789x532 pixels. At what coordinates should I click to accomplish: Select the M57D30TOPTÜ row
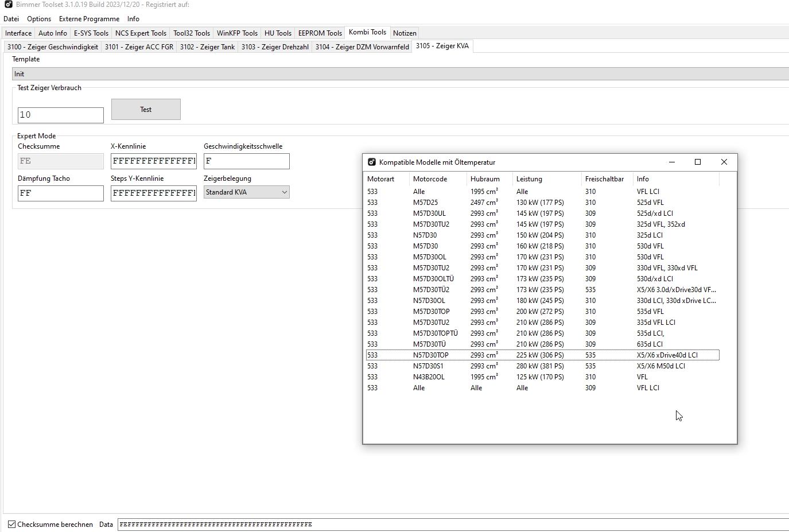tap(542, 333)
